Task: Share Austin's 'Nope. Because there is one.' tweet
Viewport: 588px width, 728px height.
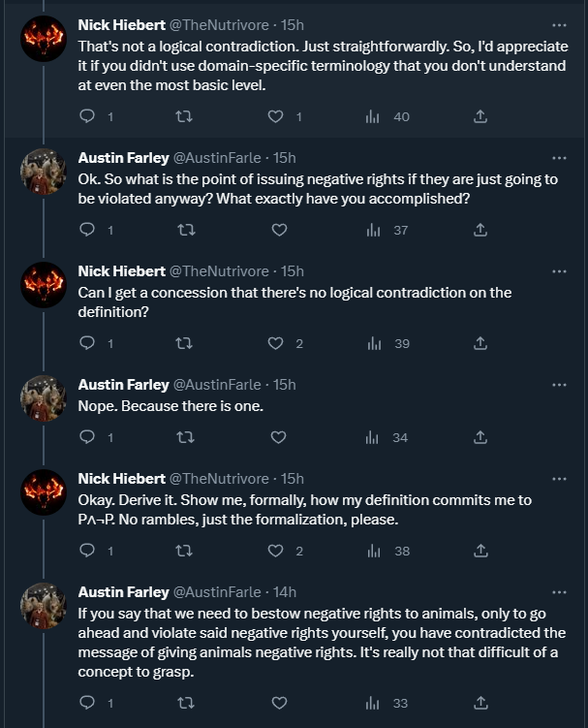Action: point(480,437)
